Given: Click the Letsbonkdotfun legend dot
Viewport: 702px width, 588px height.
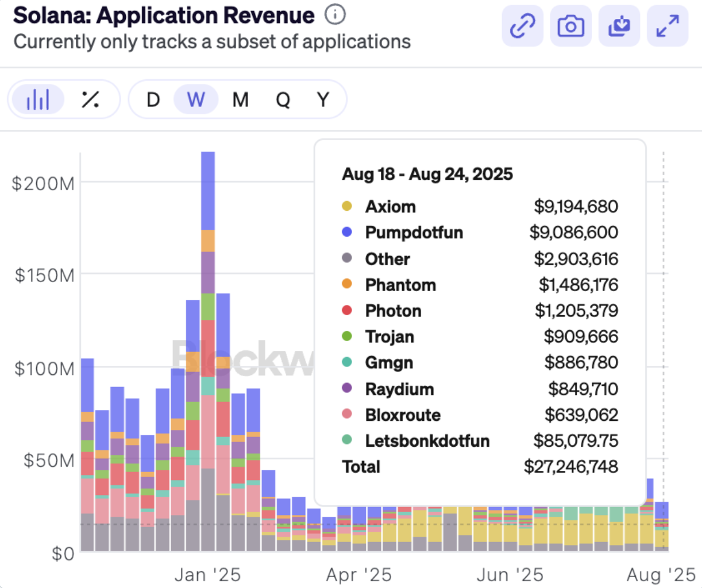Looking at the screenshot, I should [347, 440].
